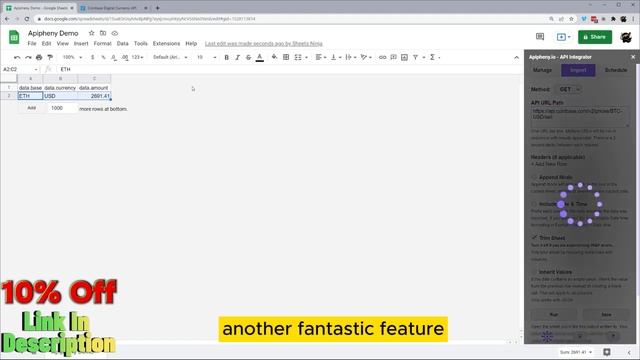The height and width of the screenshot is (360, 640).
Task: Open text rotation dropdown
Action: click(365, 58)
